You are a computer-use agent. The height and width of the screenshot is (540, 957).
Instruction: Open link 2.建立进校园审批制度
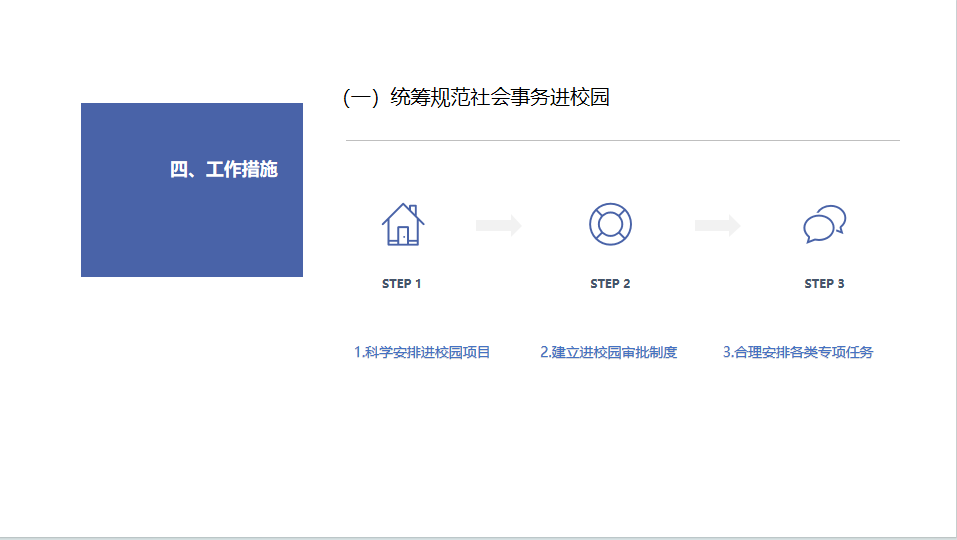pyautogui.click(x=609, y=352)
